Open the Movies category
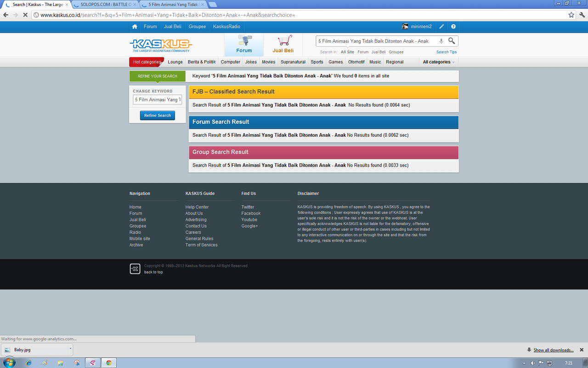588x368 pixels. (x=269, y=62)
